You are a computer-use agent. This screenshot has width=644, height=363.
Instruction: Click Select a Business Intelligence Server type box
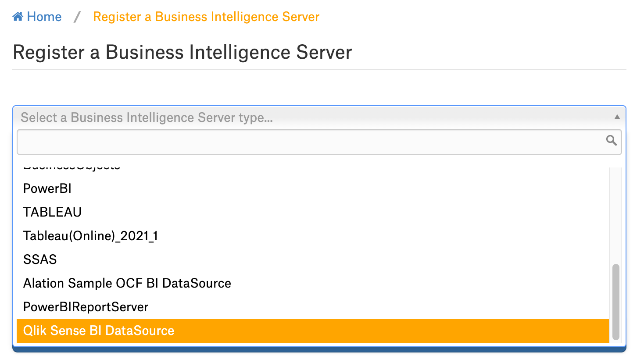tap(319, 117)
